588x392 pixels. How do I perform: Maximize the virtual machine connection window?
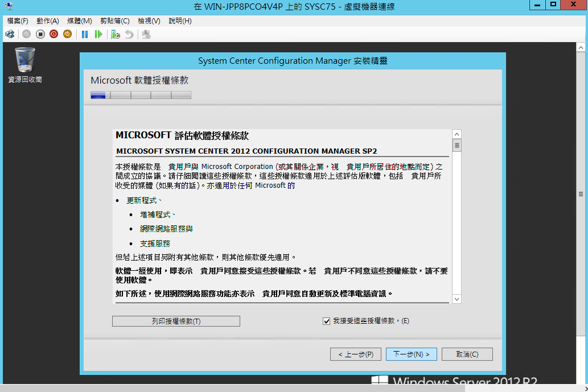coord(553,5)
